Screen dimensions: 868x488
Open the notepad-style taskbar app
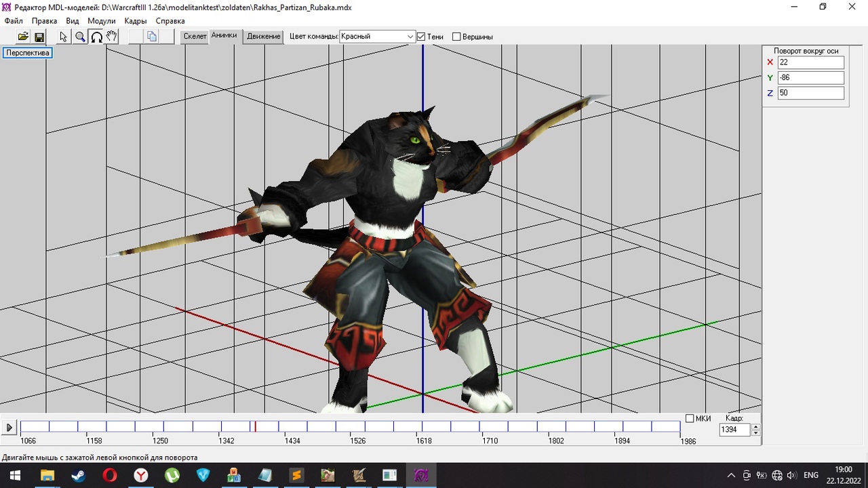(x=265, y=475)
